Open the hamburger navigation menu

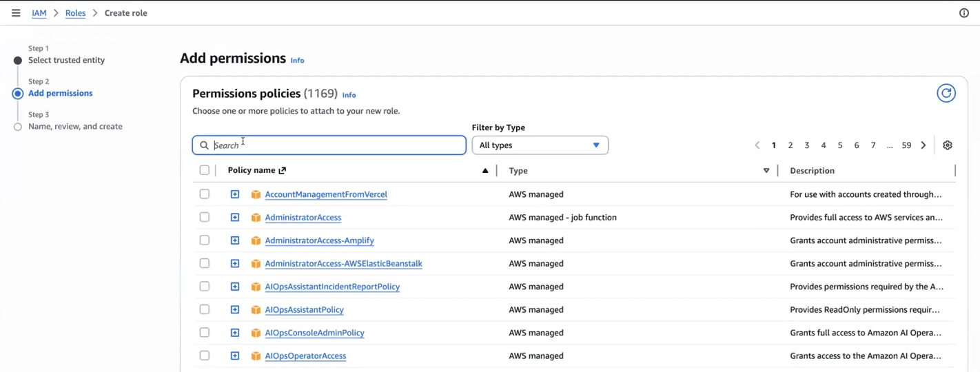tap(16, 13)
